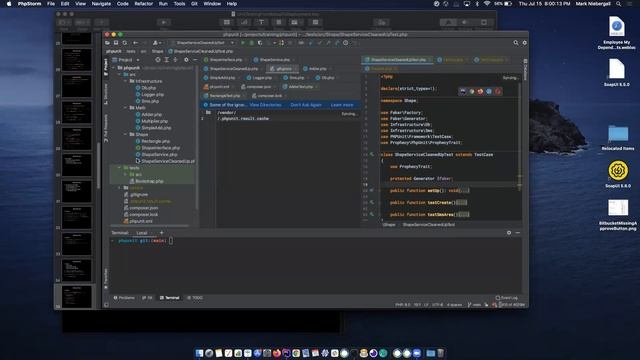Switch to the ShapeService.php editor tab

pos(273,60)
